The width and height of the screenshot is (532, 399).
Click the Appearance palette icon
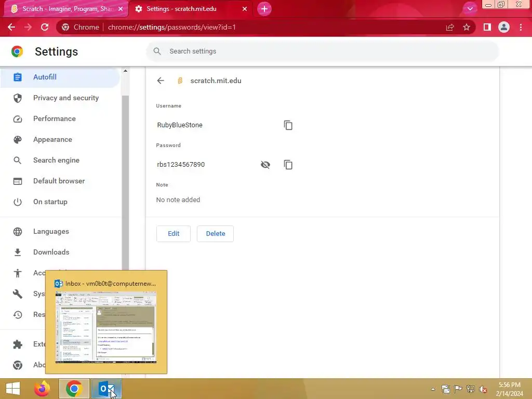tap(18, 139)
